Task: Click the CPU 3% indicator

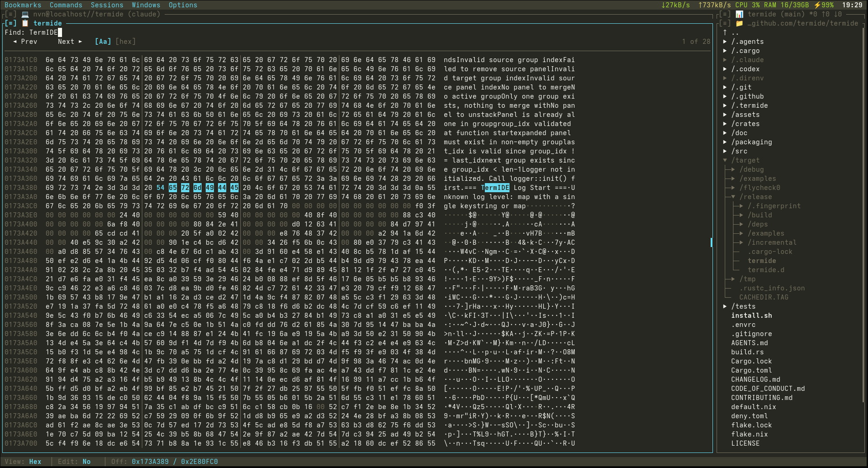Action: (x=748, y=5)
